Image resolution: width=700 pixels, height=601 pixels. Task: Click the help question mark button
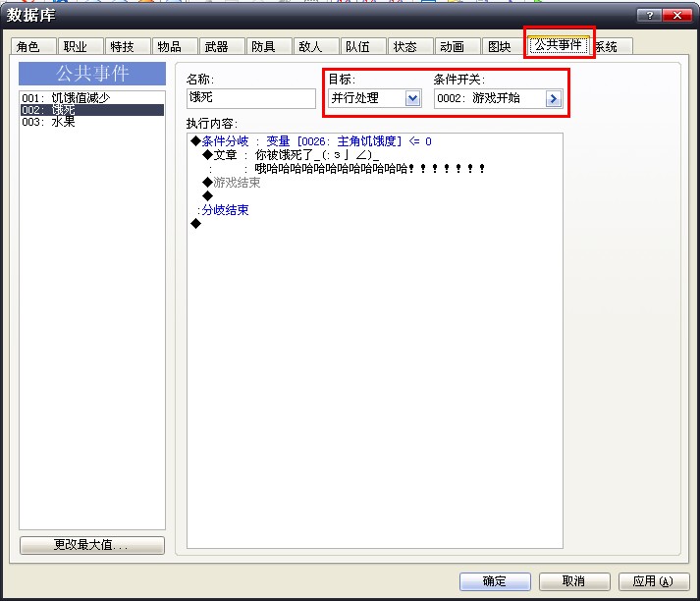(x=650, y=16)
